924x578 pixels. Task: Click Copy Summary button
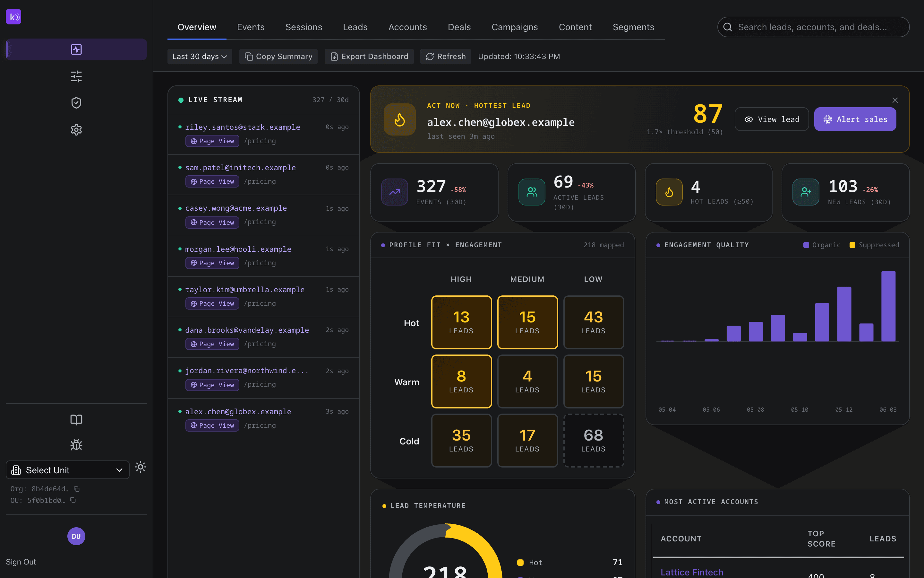(x=278, y=57)
